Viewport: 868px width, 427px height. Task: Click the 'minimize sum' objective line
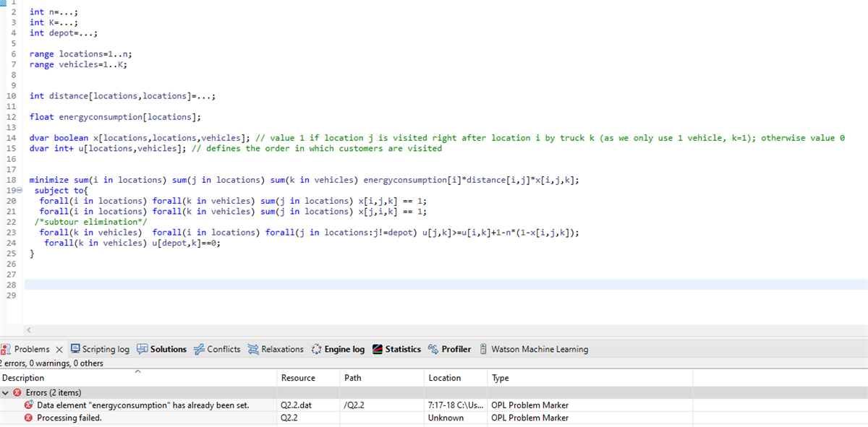(305, 180)
